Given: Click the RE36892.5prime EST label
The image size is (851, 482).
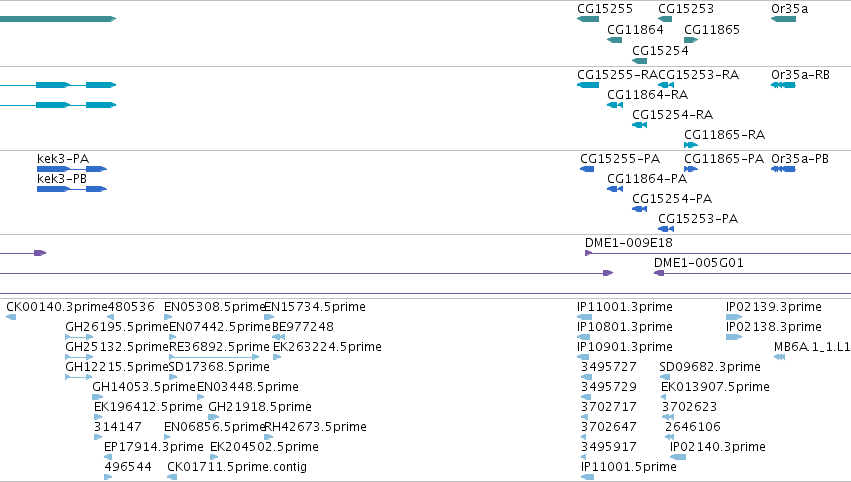Looking at the screenshot, I should click(x=219, y=347).
